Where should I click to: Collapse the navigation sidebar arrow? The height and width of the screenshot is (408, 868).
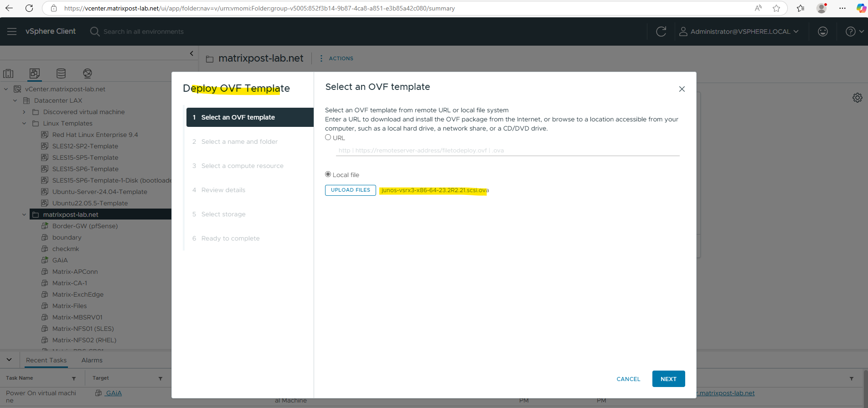[191, 53]
